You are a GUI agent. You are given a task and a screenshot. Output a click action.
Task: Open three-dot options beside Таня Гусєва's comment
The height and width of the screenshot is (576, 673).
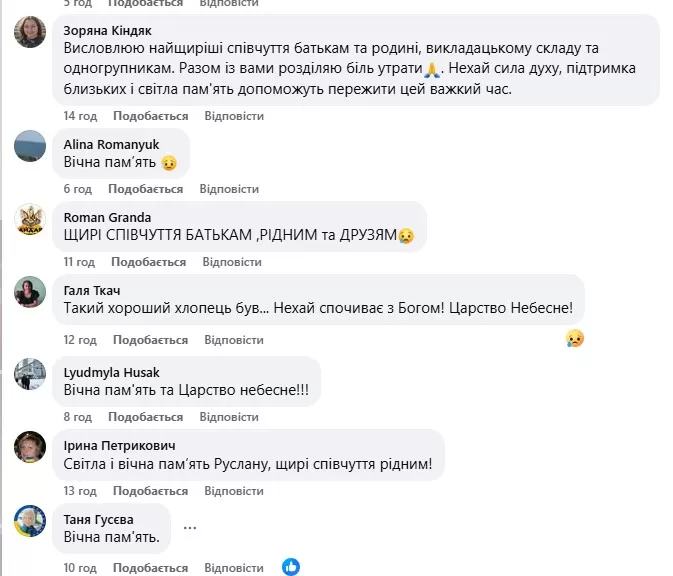[190, 528]
